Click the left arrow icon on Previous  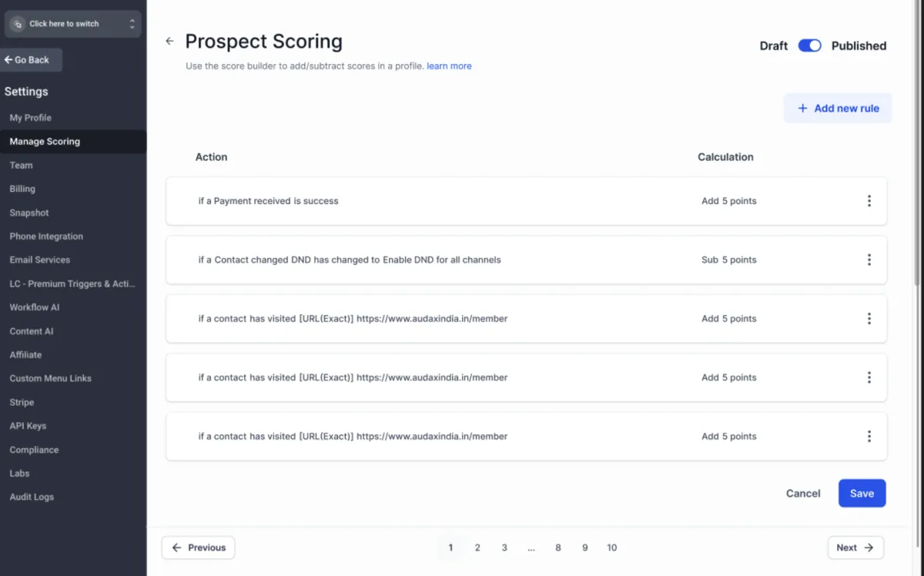(177, 548)
